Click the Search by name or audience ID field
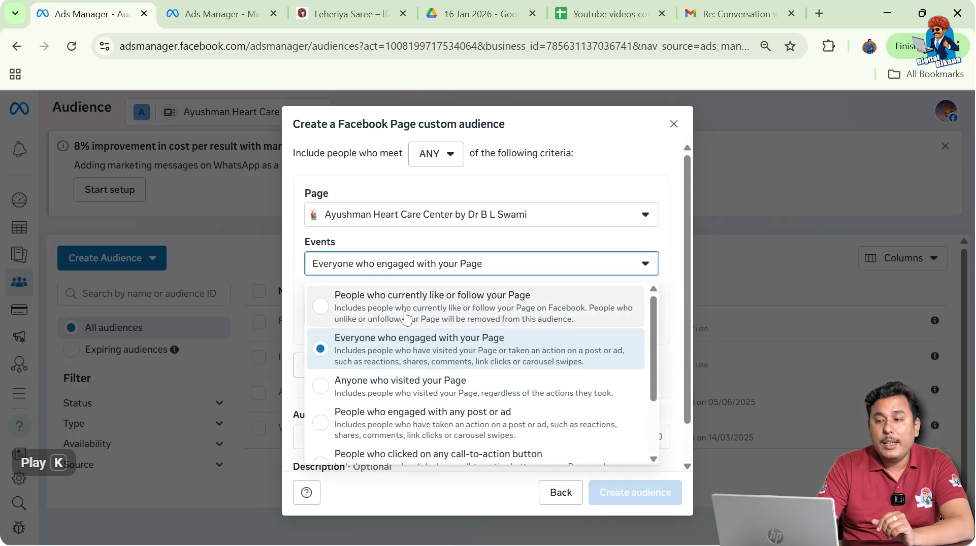 coord(144,293)
